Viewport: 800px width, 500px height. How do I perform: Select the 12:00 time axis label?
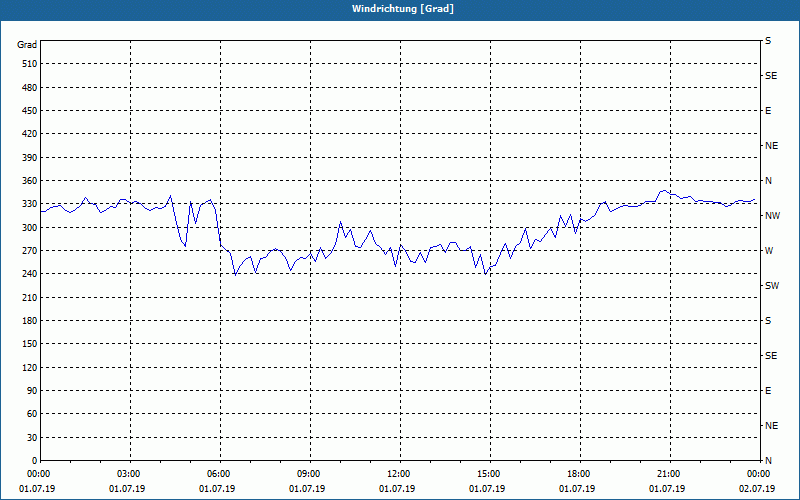(397, 474)
